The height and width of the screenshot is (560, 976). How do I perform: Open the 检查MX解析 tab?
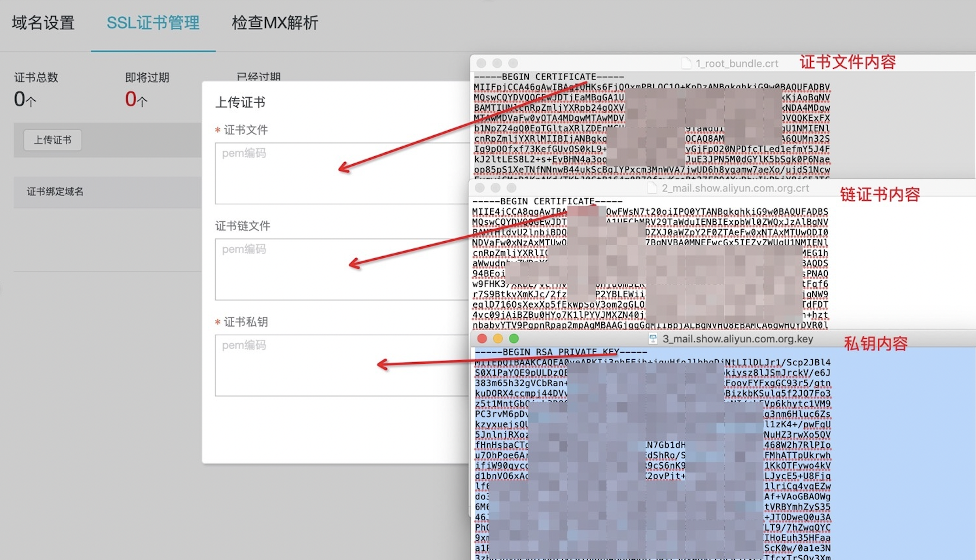pos(275,23)
